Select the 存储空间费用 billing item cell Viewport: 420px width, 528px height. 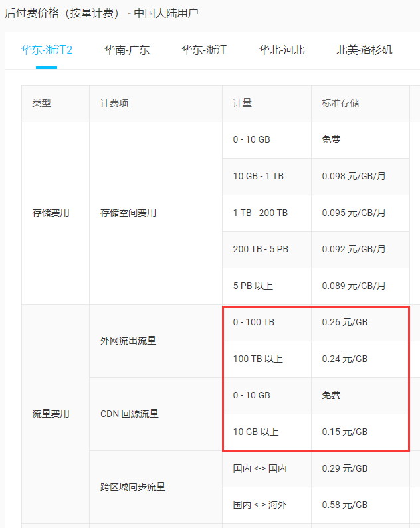click(x=128, y=213)
